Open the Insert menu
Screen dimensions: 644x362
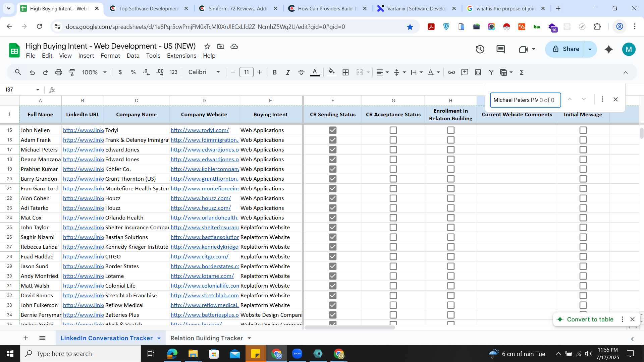pos(86,56)
